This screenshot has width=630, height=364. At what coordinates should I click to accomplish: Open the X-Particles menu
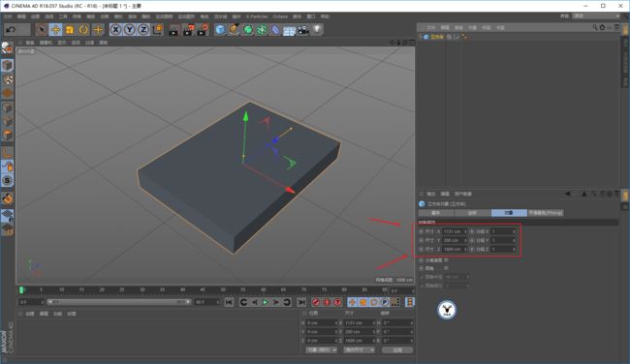click(257, 16)
